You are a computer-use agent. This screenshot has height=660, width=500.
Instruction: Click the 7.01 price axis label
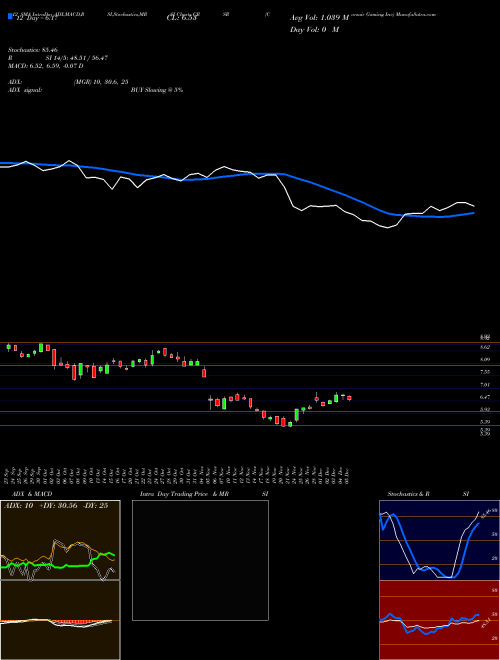(484, 385)
